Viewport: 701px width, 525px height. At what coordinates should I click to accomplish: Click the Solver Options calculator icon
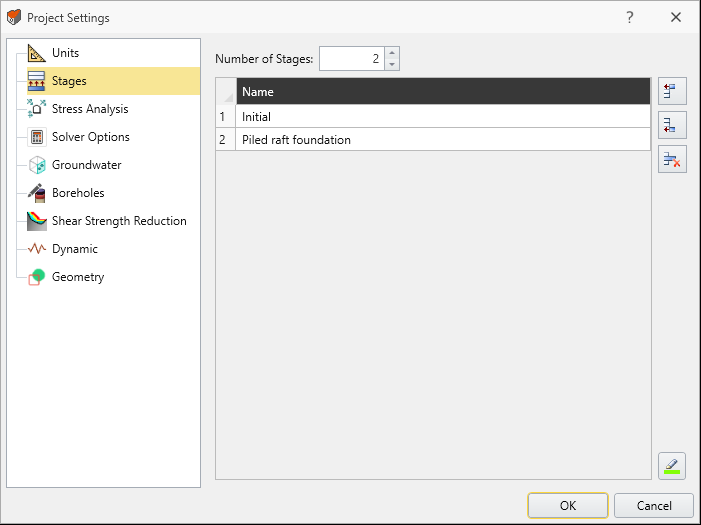tap(37, 137)
